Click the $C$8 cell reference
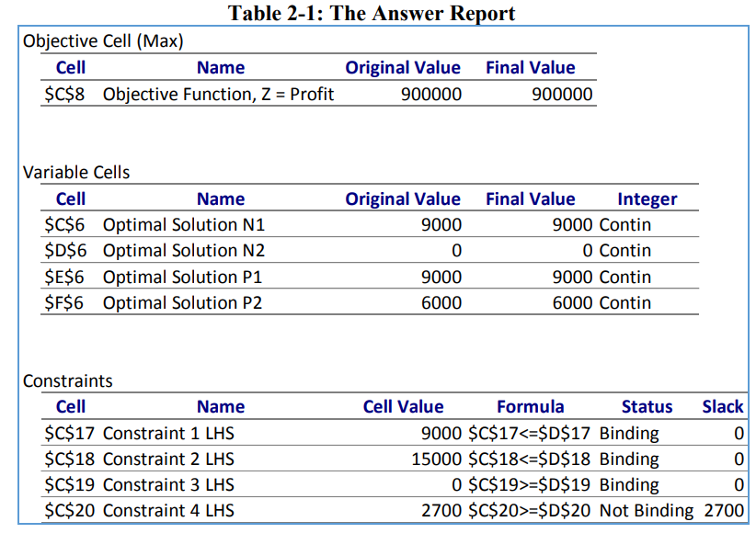 [64, 94]
